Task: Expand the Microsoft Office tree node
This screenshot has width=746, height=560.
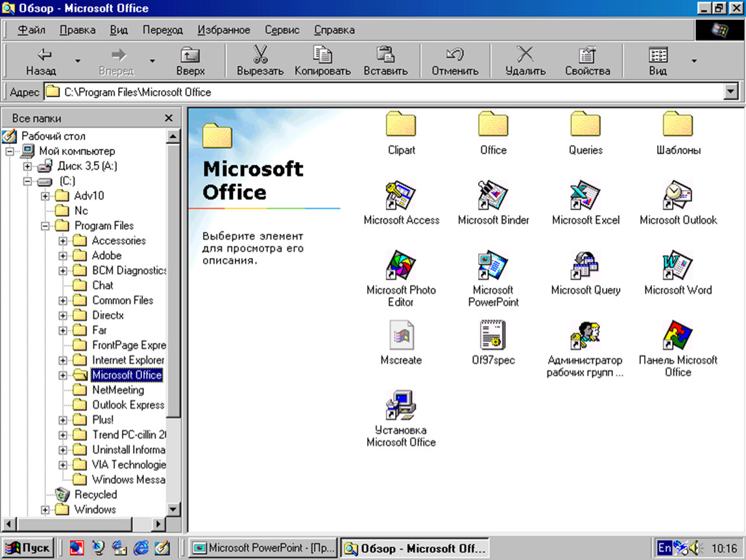Action: pos(62,375)
